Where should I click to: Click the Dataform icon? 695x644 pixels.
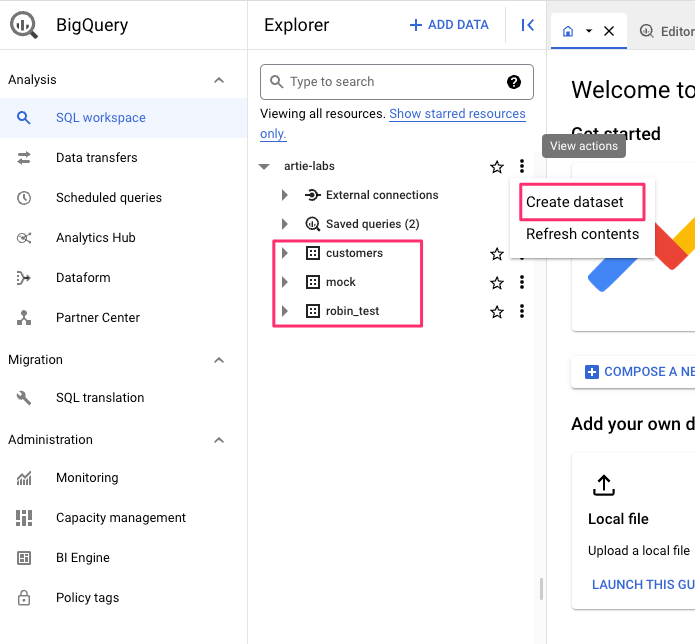(24, 278)
